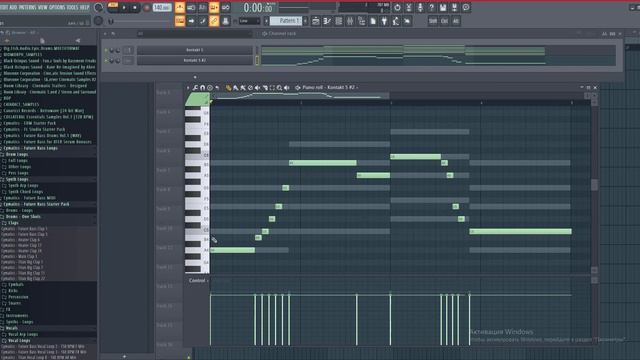
Task: Expand the Synth Loops folder
Action: 17,179
